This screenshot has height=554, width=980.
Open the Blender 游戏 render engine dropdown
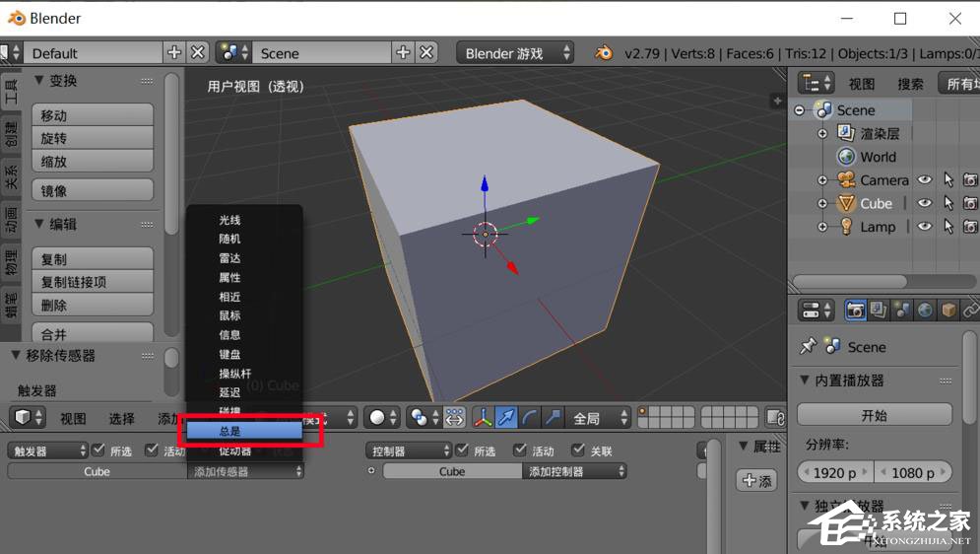click(x=515, y=53)
